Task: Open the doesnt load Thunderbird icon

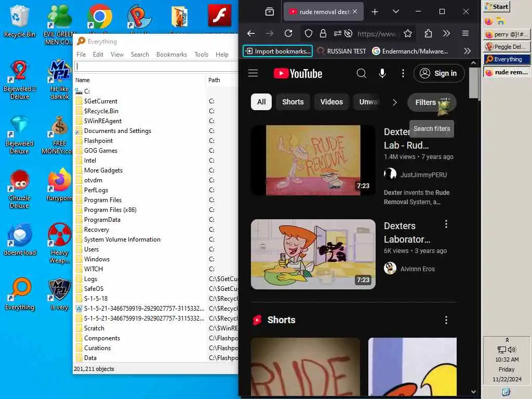Action: coord(19,240)
